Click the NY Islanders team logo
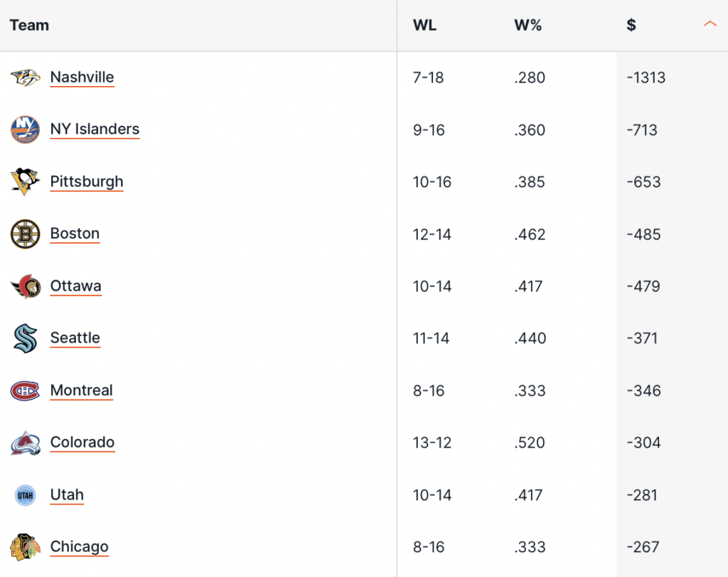The height and width of the screenshot is (577, 728). (x=25, y=129)
